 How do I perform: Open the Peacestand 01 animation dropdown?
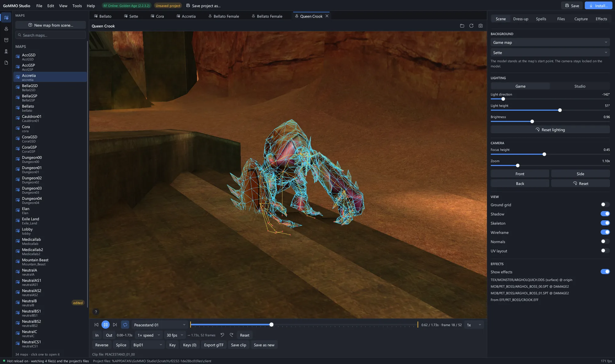(x=160, y=325)
